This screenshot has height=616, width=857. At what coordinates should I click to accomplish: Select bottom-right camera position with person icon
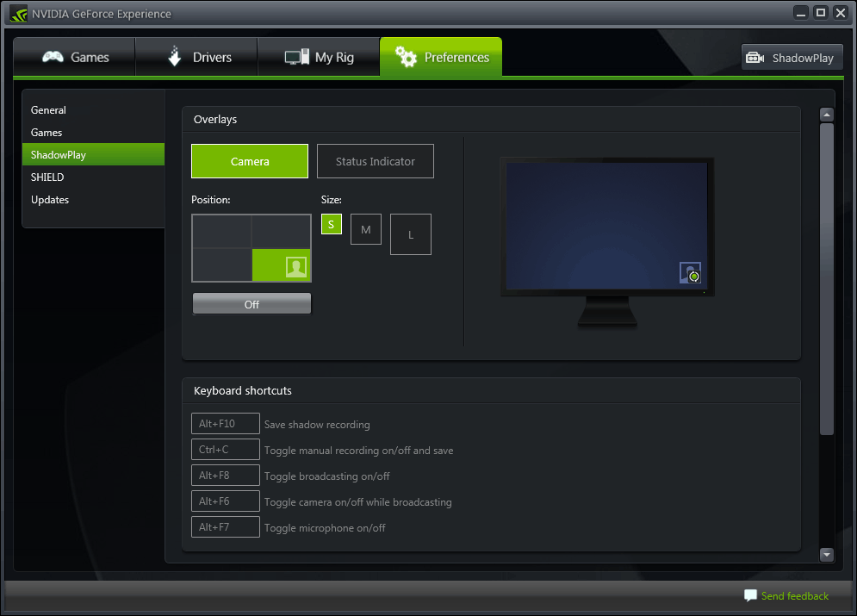281,265
